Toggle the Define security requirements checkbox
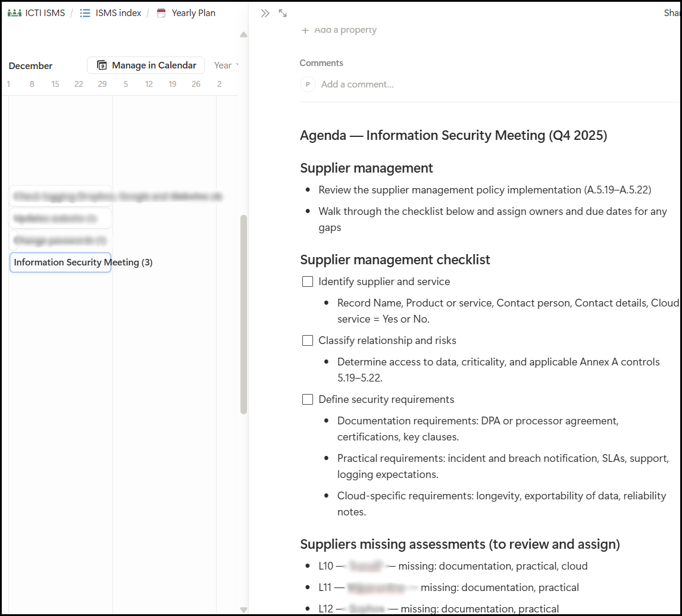682x616 pixels. click(308, 399)
